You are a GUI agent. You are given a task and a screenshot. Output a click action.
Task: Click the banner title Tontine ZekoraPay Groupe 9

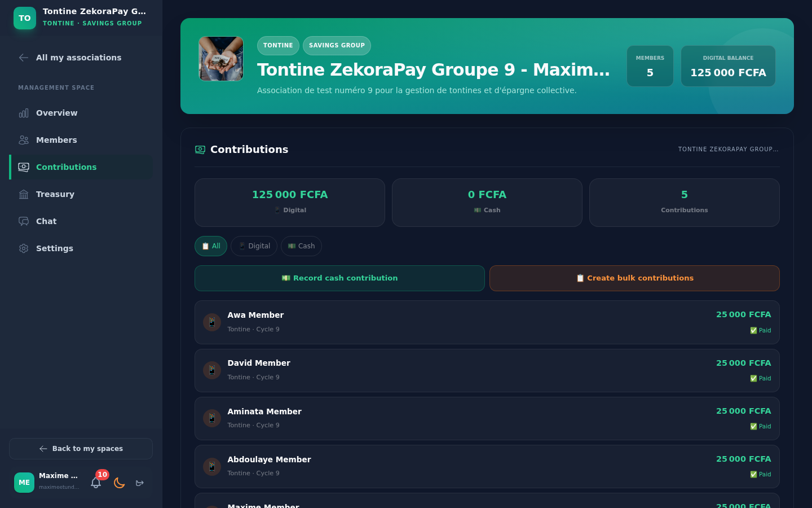coord(434,69)
